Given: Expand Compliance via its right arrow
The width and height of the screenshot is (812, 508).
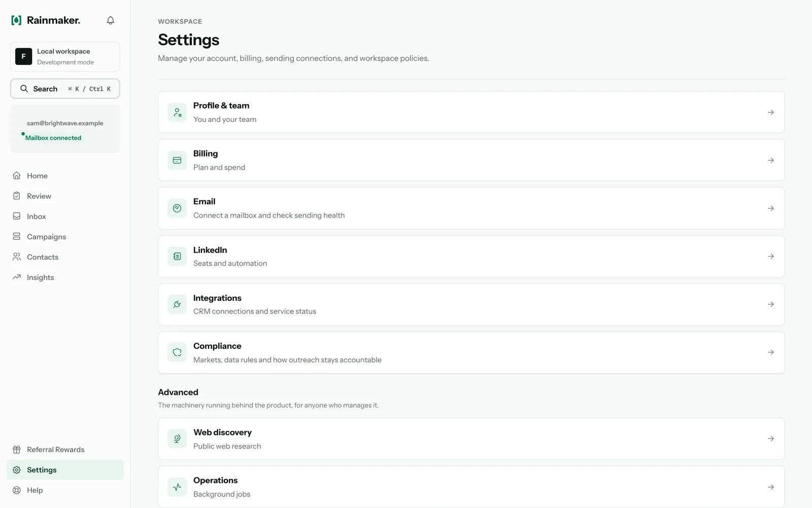Looking at the screenshot, I should click(770, 353).
